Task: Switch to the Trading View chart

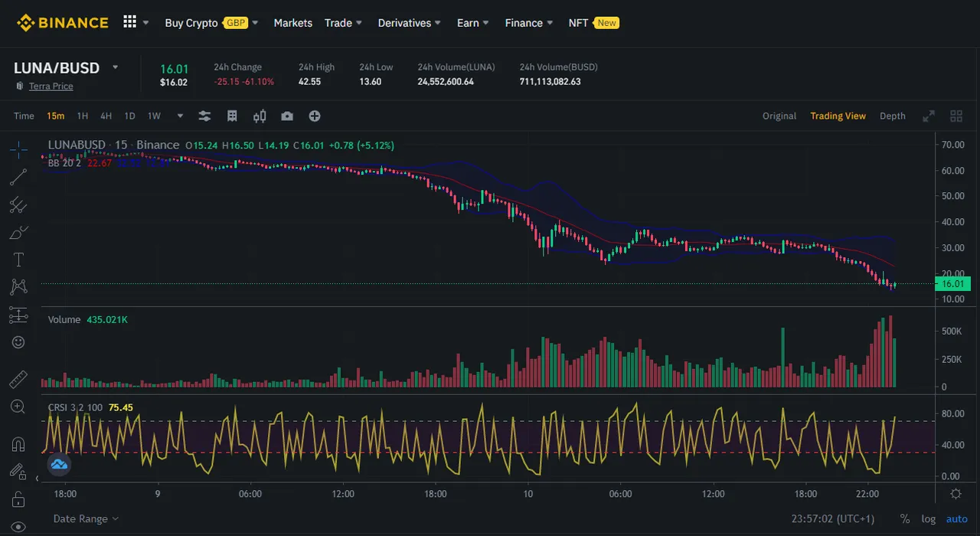Action: coord(838,116)
